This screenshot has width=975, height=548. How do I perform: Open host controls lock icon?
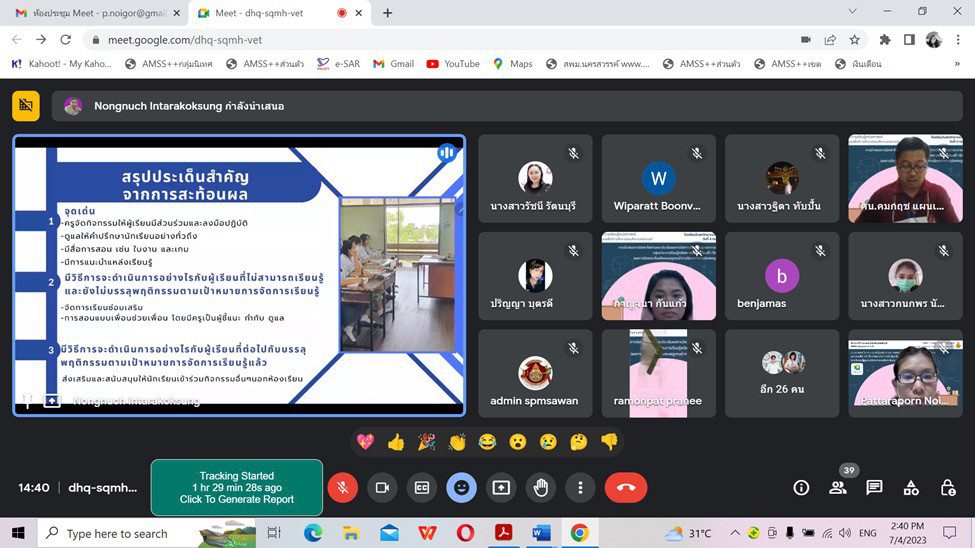[948, 488]
